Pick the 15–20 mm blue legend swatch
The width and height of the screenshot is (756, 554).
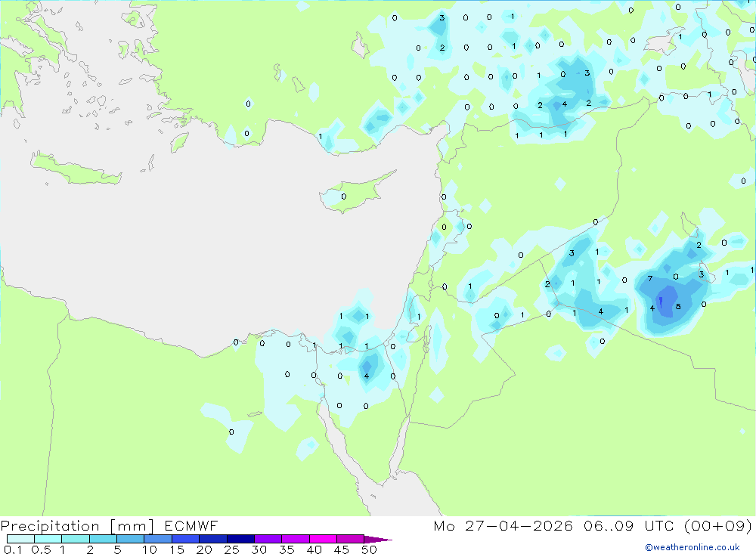186,539
